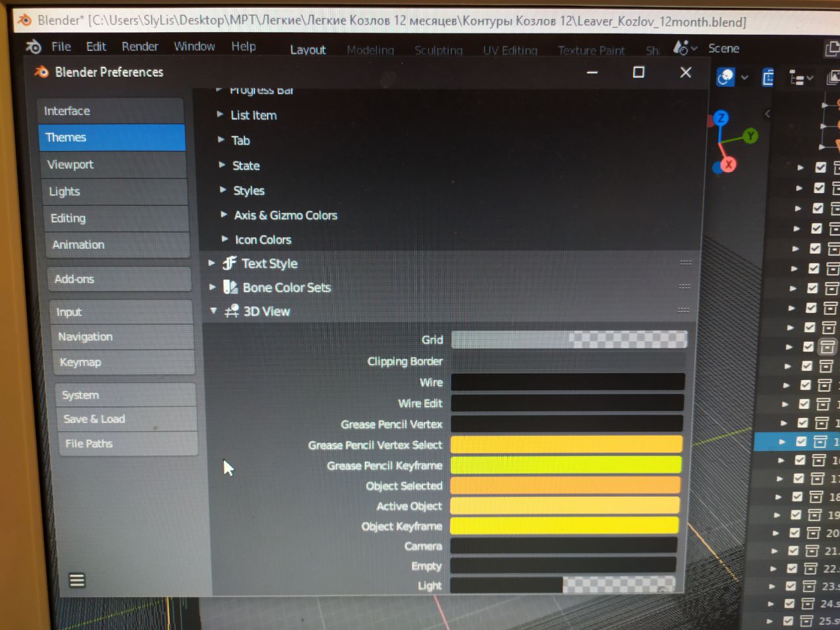Open the hamburger menu in Preferences
This screenshot has height=630, width=840.
(x=77, y=580)
